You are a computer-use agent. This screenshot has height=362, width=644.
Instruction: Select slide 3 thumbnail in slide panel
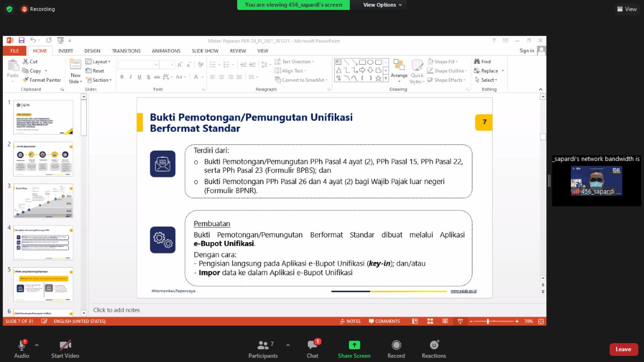pos(43,201)
